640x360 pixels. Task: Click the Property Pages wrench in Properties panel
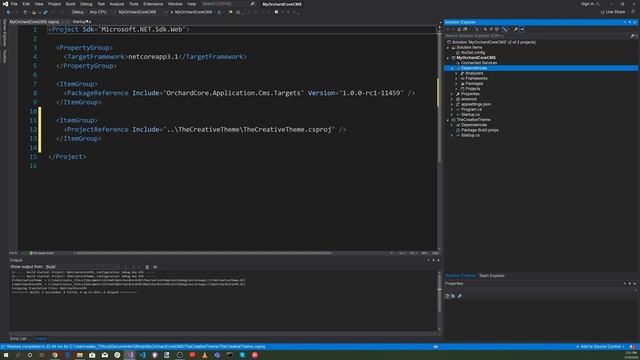(x=460, y=296)
